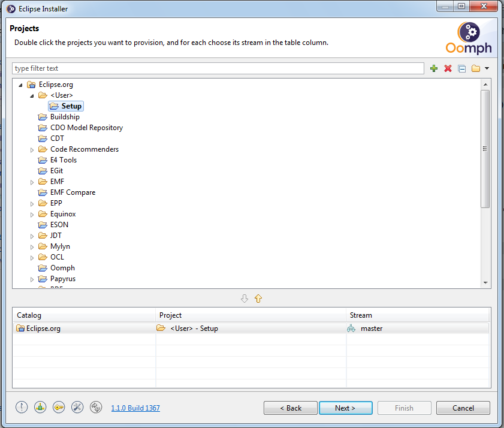Click the Eclipse.org folder icon in tree
The width and height of the screenshot is (504, 428).
coord(31,85)
